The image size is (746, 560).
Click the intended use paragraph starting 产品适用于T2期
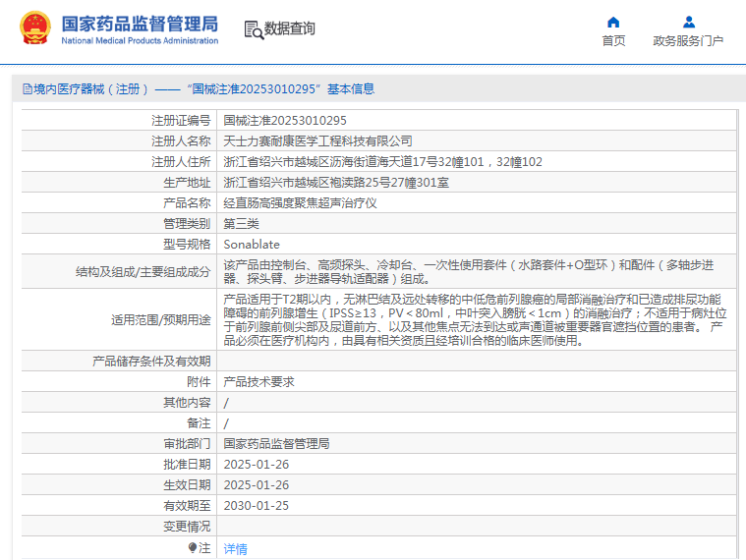pos(475,320)
